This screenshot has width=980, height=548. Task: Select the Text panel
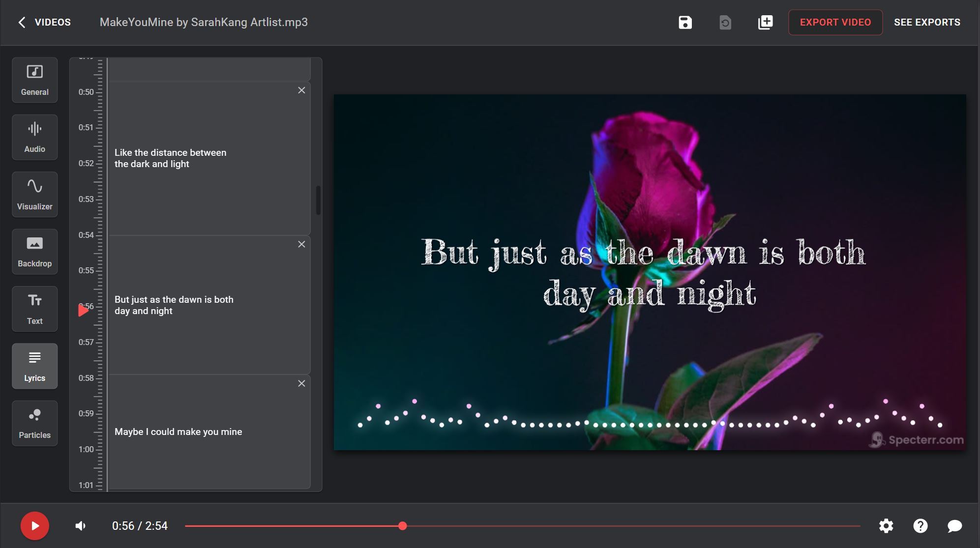[34, 309]
